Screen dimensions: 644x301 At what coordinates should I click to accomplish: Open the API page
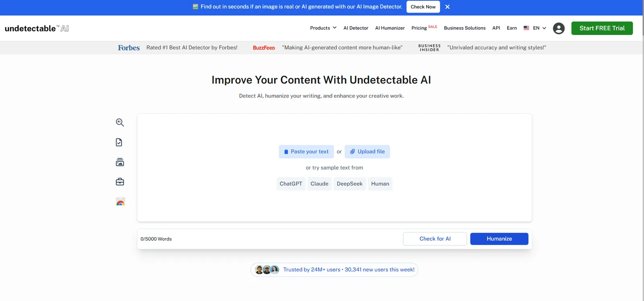[x=496, y=28]
